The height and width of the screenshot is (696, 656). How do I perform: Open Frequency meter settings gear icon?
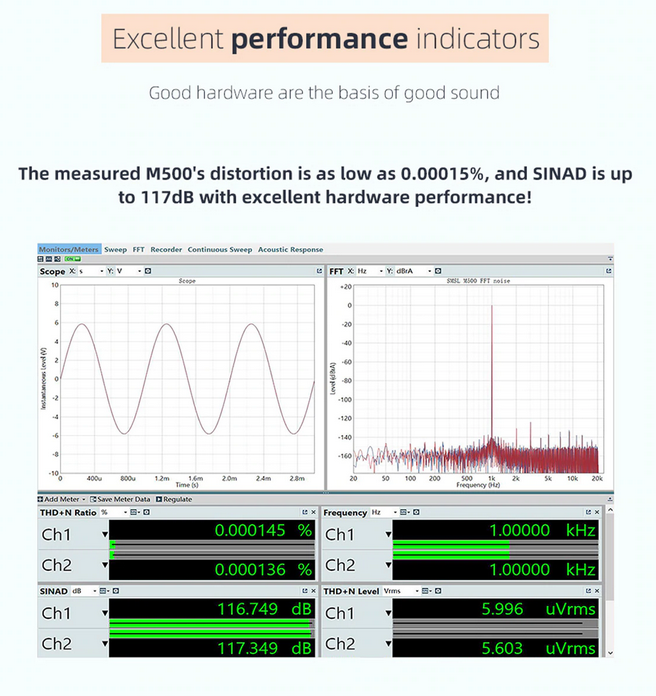tap(416, 513)
